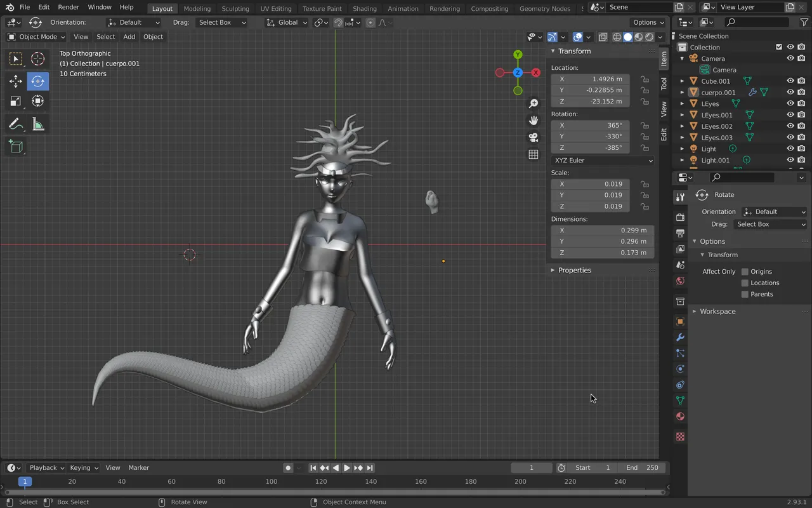
Task: Click the Z scale value field
Action: pos(591,206)
